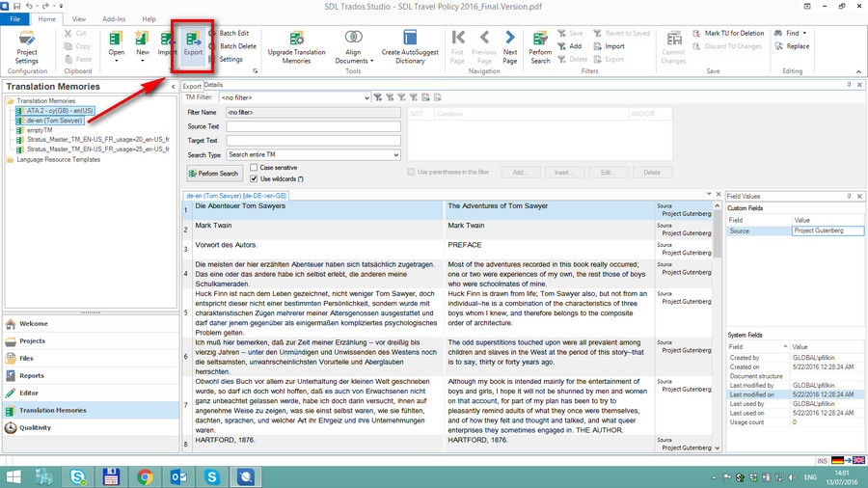Click the first filter icon beside TM Filter
This screenshot has width=868, height=488.
(377, 97)
